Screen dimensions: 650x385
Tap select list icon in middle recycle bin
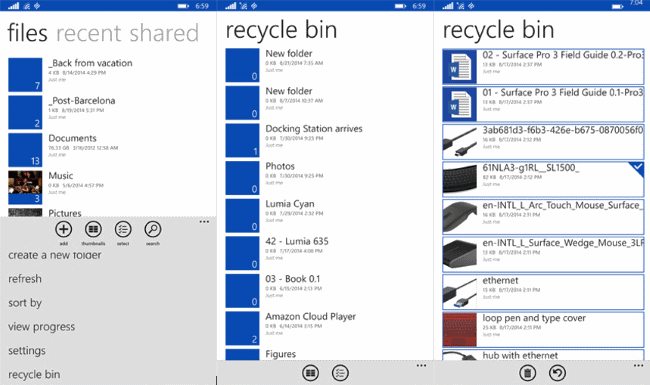[x=340, y=373]
